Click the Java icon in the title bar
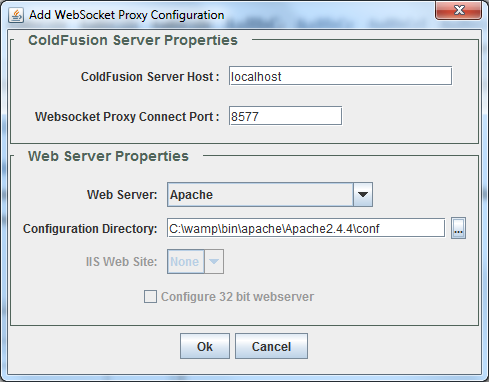 [16, 15]
